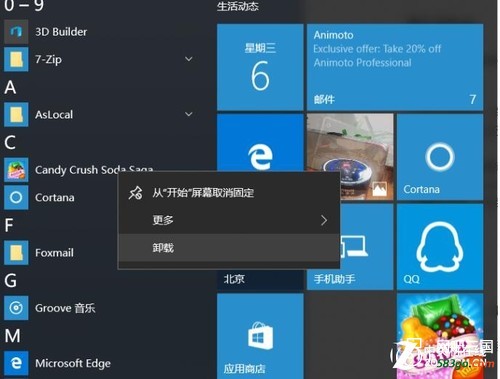
Task: Launch Microsoft Edge icon in app list
Action: (16, 363)
